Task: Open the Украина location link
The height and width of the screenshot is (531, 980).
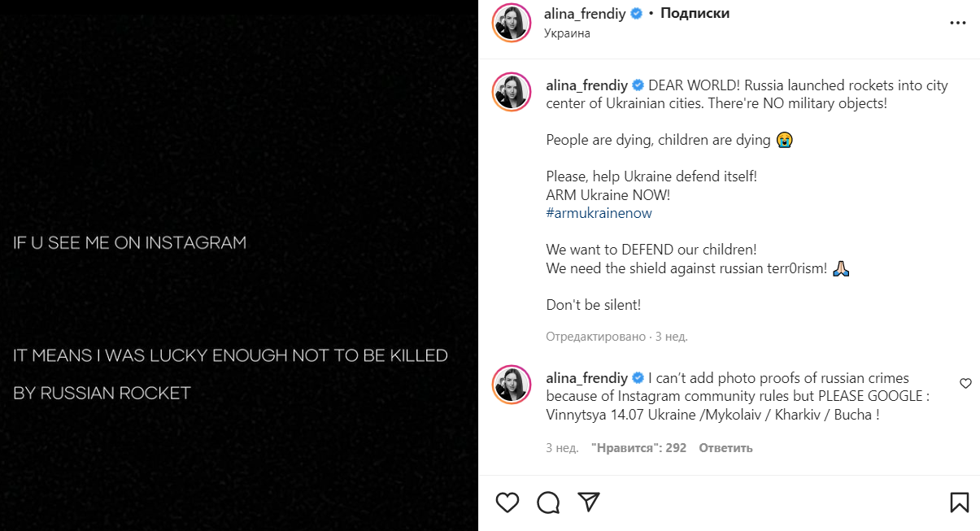Action: point(567,33)
